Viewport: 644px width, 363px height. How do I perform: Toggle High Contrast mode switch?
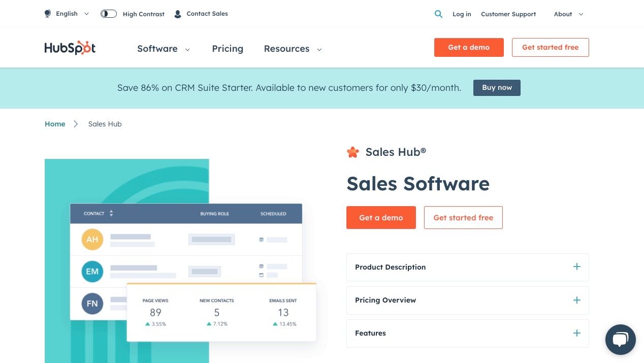(109, 14)
